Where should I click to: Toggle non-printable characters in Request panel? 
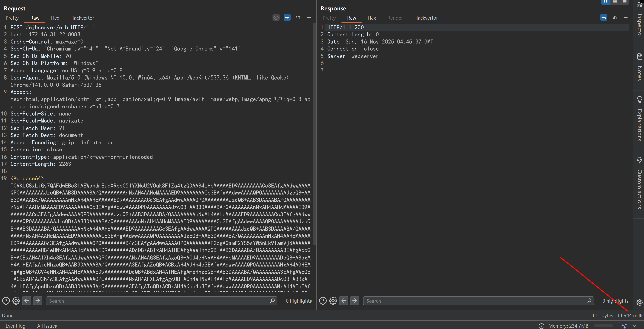[x=298, y=17]
